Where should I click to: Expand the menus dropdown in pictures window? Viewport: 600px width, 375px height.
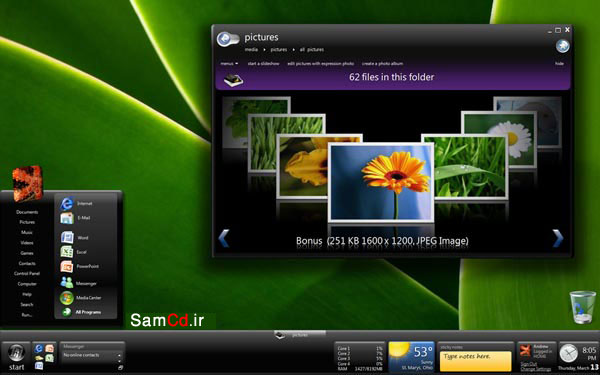[229, 64]
